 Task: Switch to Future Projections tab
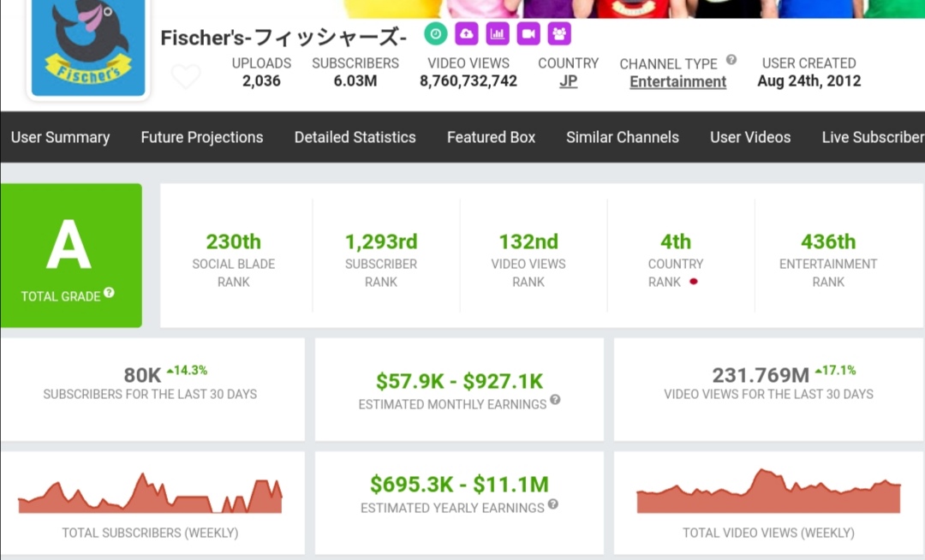[202, 137]
